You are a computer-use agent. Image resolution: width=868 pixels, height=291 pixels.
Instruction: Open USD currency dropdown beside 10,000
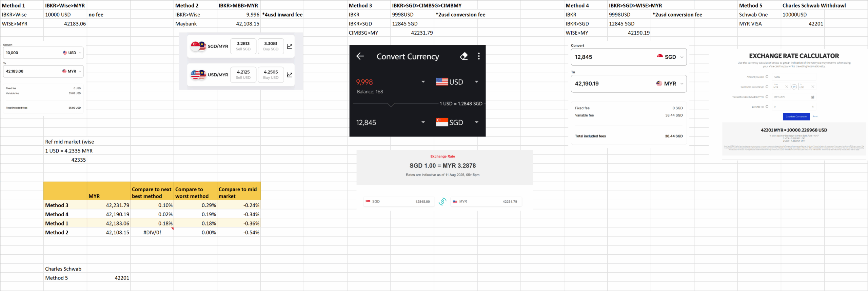[x=80, y=53]
